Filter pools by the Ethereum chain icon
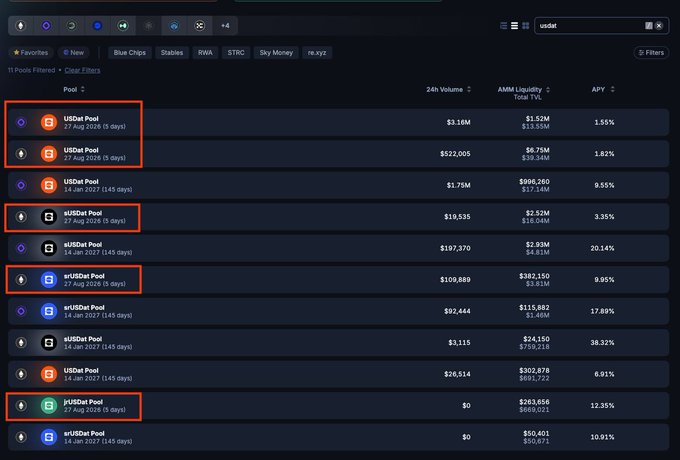Screen dimensions: 680x460 (20, 26)
